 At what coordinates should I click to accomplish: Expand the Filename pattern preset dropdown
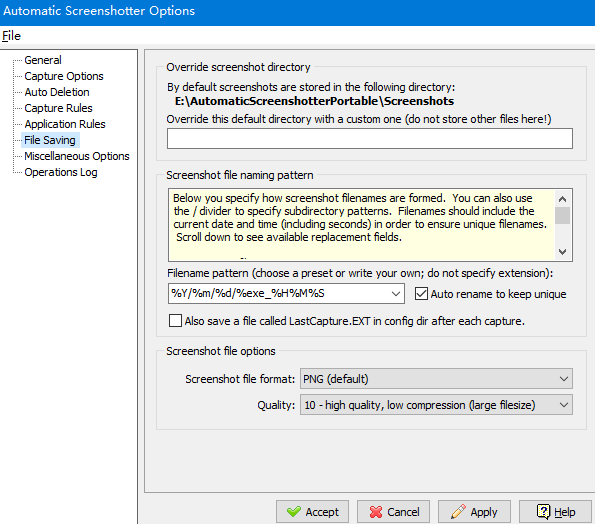tap(396, 294)
